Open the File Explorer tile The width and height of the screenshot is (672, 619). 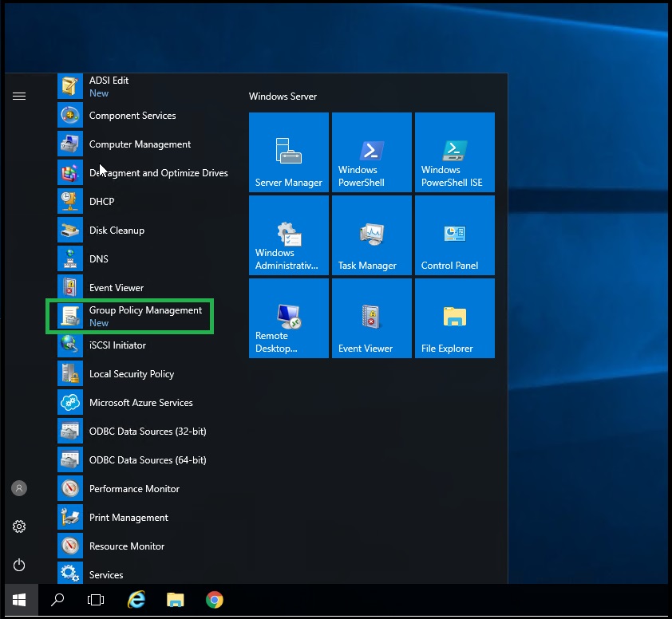coord(455,318)
